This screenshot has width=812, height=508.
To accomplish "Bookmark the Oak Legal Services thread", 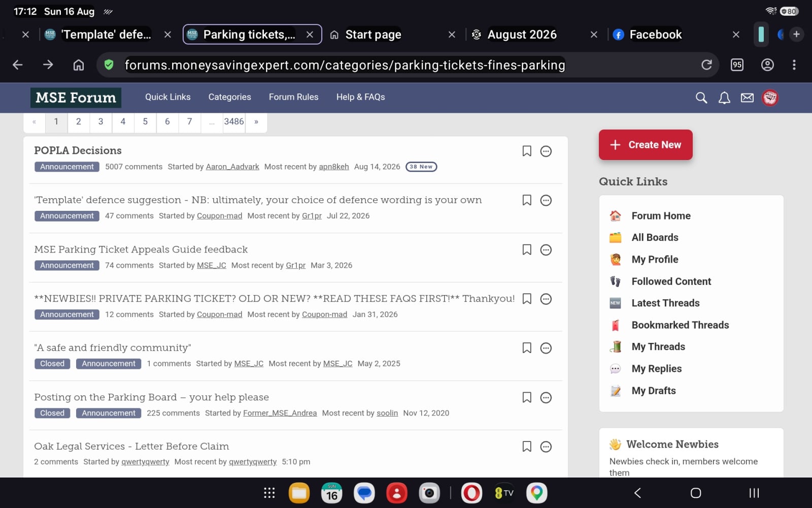I will point(527,447).
